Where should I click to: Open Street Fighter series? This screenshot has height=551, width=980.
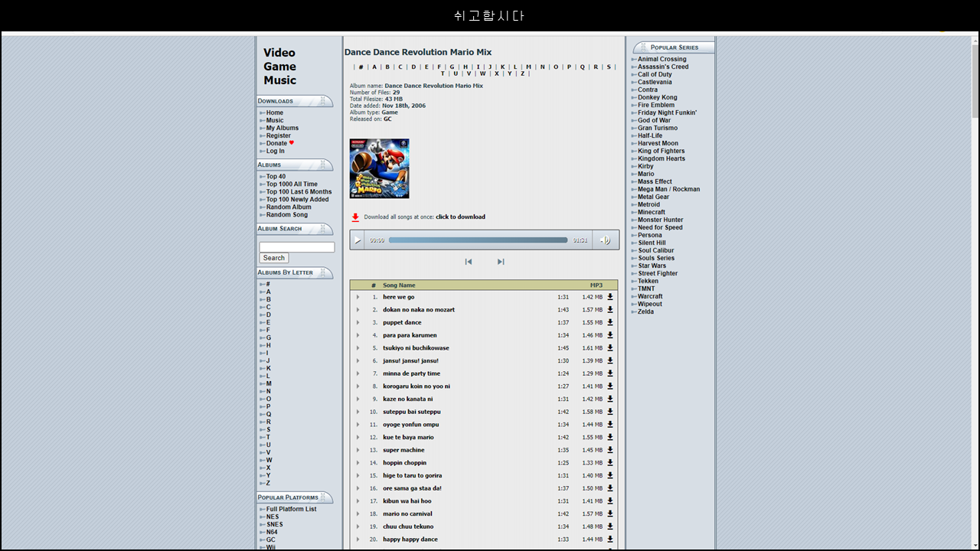coord(658,274)
